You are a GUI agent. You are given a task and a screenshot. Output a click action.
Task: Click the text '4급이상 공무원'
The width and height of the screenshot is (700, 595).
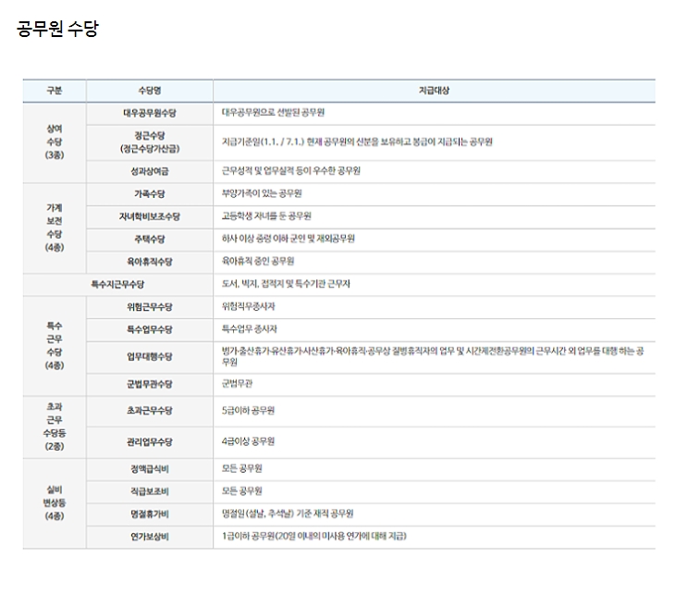point(248,441)
